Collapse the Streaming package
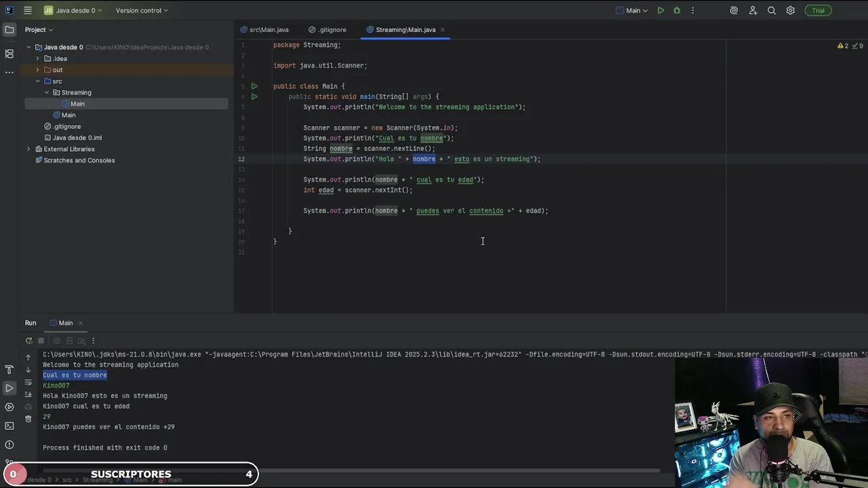This screenshot has width=868, height=488. [x=47, y=93]
